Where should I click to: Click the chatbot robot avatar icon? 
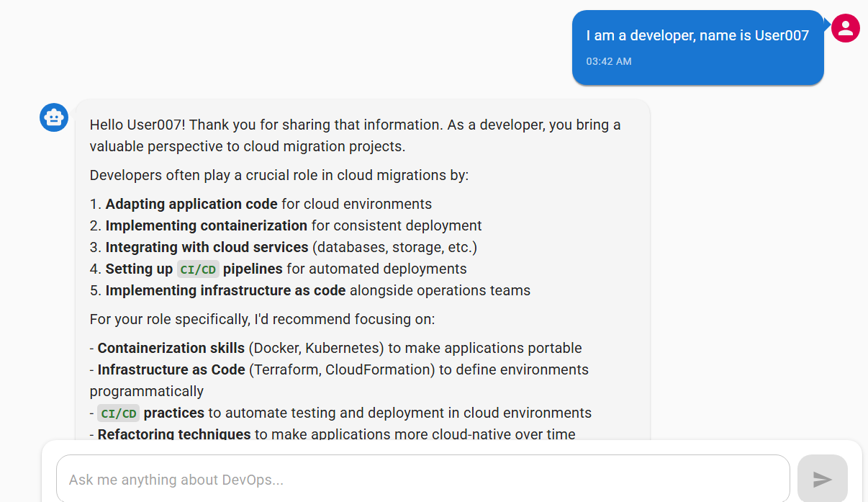click(x=54, y=117)
